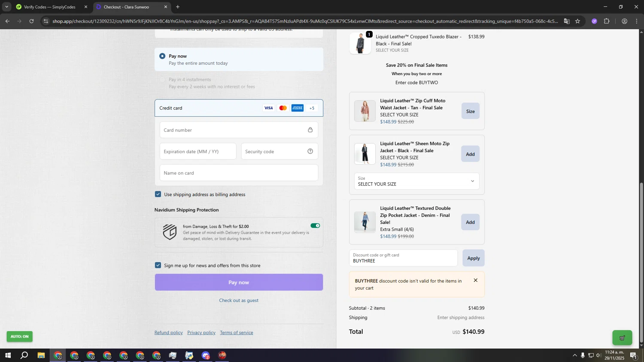Screen dimensions: 644x362
Task: Click Check out as guest link
Action: pyautogui.click(x=239, y=300)
